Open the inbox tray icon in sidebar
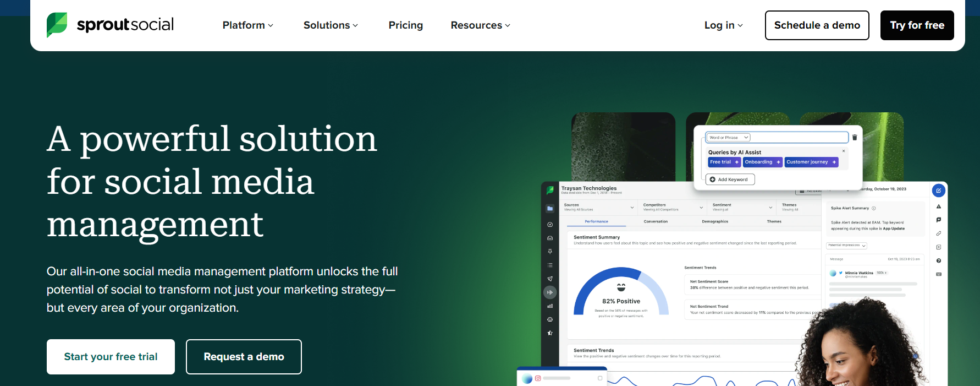The height and width of the screenshot is (386, 980). 550,238
